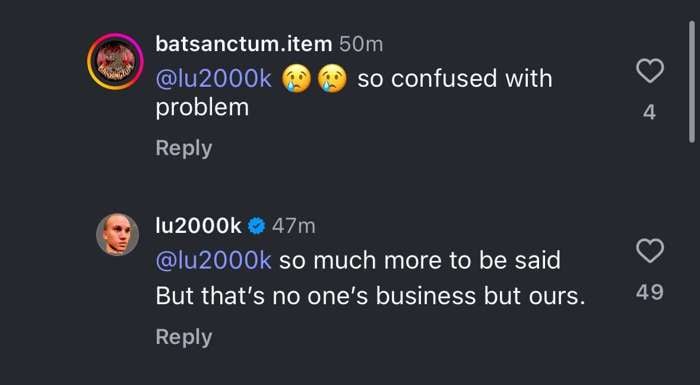Open lu2000k's profile avatar
The width and height of the screenshot is (700, 385).
click(117, 234)
